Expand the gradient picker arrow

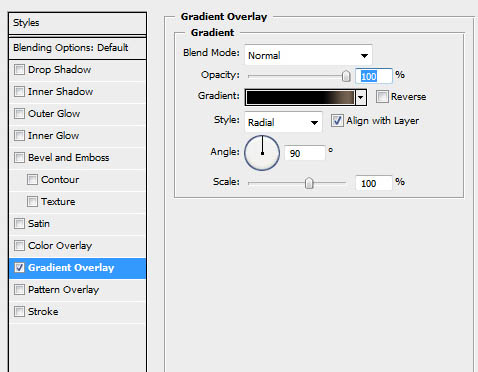pyautogui.click(x=361, y=97)
